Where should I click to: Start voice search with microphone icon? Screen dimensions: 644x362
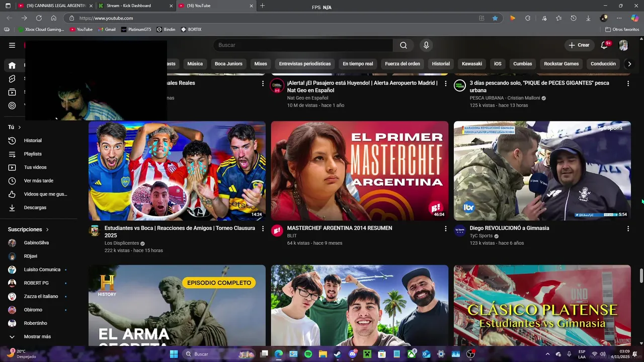point(426,45)
